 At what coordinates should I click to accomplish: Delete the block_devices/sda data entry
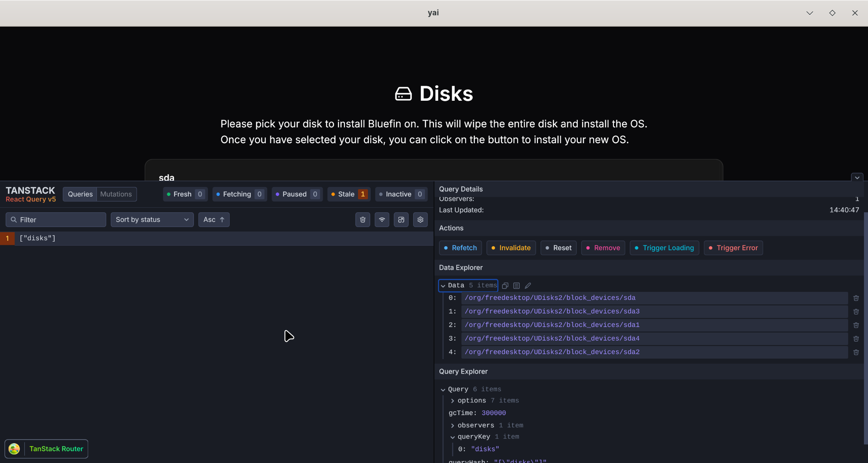856,298
